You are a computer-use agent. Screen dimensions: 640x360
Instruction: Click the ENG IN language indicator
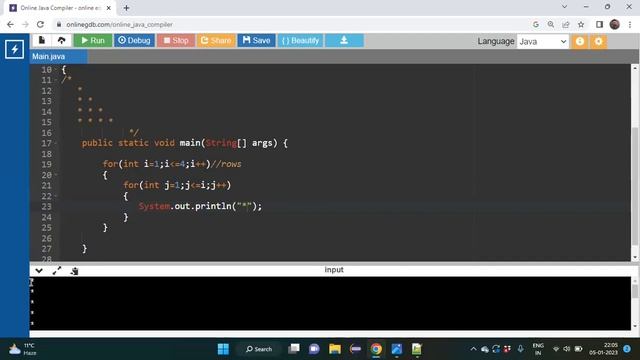click(x=538, y=349)
